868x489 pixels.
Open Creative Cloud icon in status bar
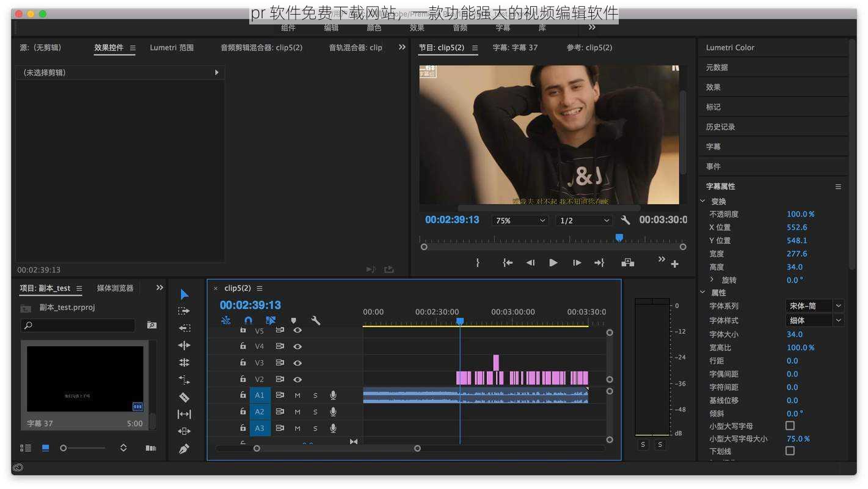[x=18, y=468]
